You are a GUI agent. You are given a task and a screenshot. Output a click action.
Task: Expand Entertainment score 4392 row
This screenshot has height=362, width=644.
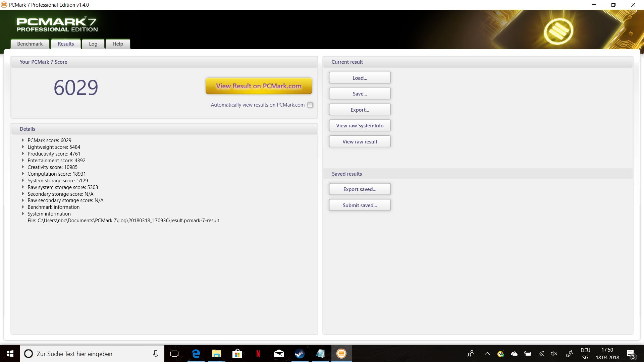coord(23,160)
